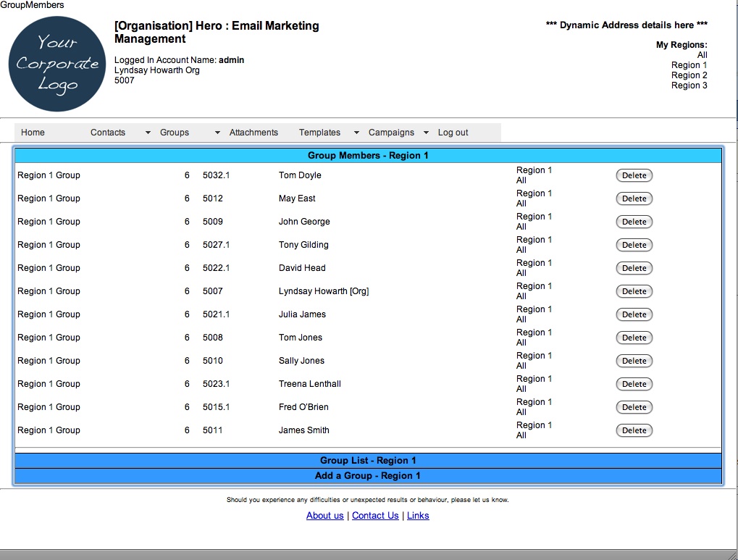Click the corporate logo image
Viewport: 738px width, 560px height.
point(58,64)
